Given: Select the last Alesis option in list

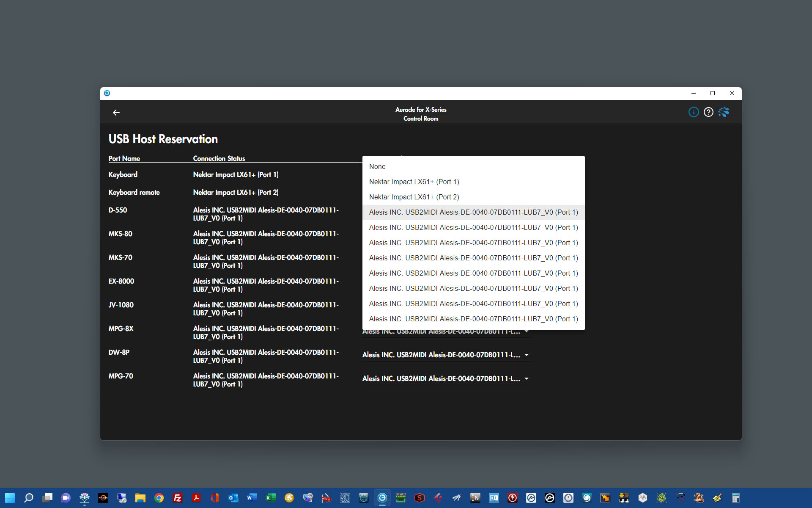Looking at the screenshot, I should coord(473,319).
